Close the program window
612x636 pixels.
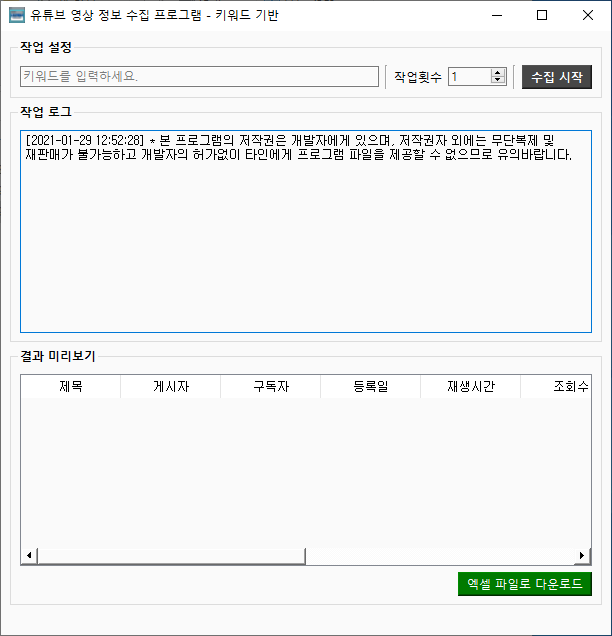tap(588, 15)
